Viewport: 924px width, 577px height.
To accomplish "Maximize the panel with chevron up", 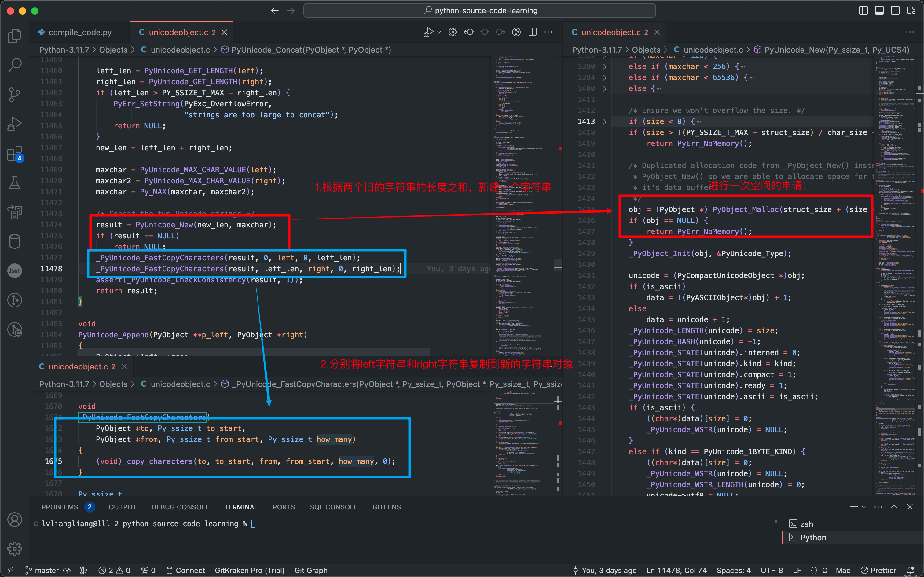I will point(894,507).
